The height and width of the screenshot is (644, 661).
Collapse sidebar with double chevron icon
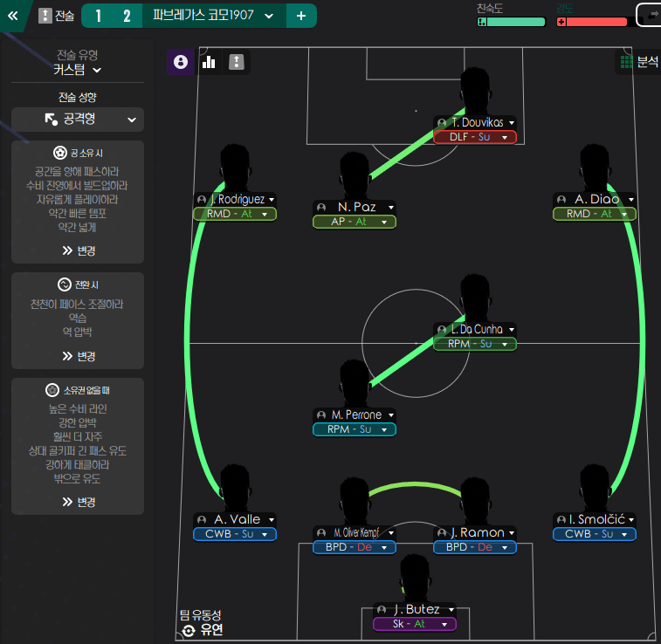pyautogui.click(x=12, y=16)
